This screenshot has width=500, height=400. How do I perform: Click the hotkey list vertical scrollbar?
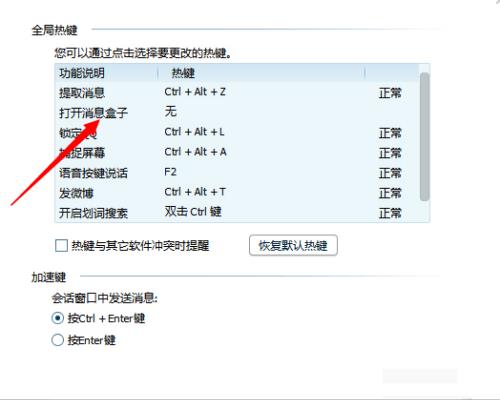pyautogui.click(x=424, y=137)
